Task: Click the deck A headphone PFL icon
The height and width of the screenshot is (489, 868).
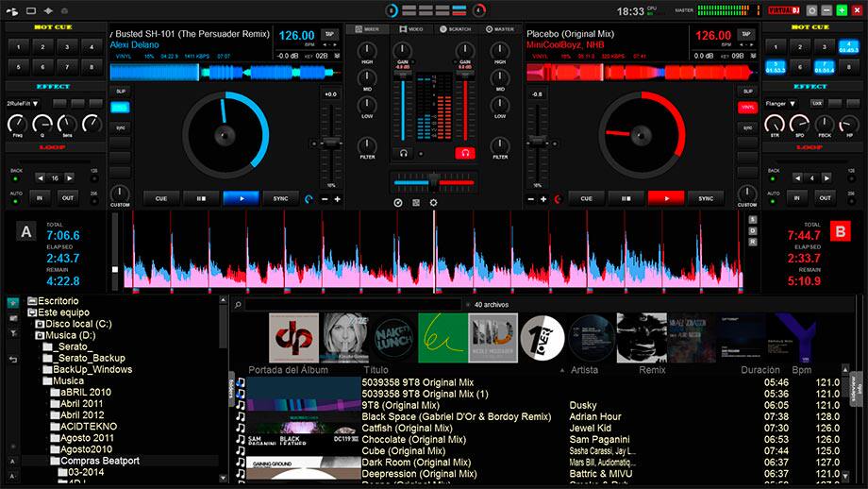Action: (404, 153)
